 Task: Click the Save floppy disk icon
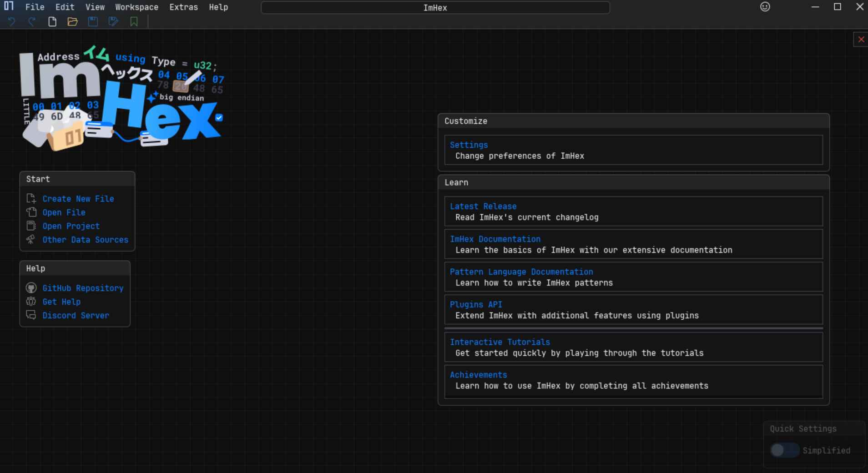point(93,21)
